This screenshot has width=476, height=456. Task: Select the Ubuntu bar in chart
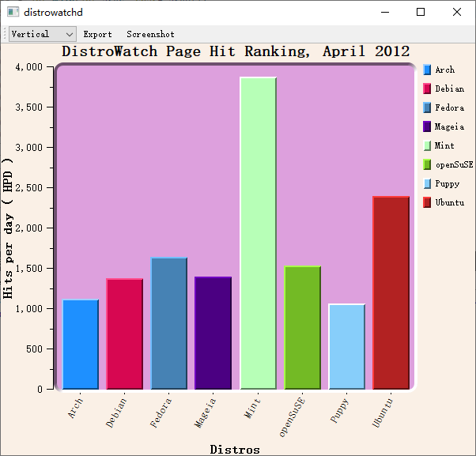391,292
